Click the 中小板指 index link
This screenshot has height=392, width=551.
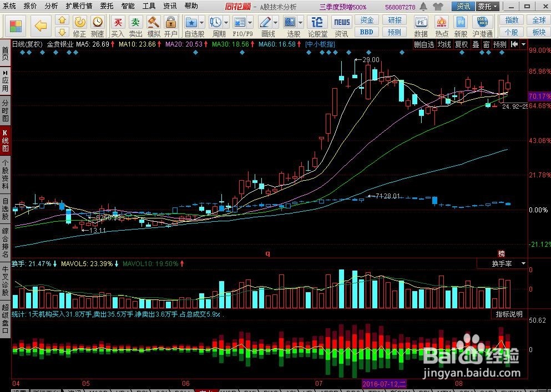tap(320, 44)
